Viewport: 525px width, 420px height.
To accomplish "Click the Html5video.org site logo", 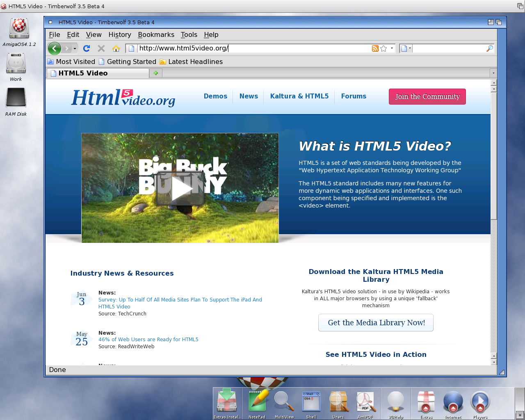I will 123,98.
